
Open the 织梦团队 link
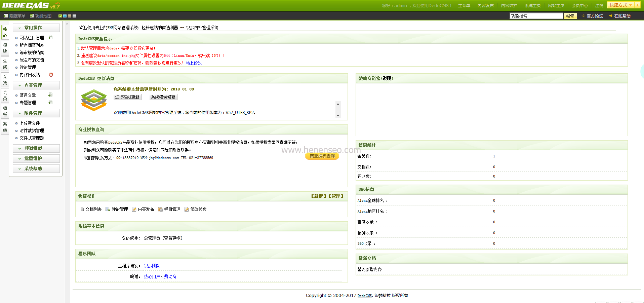coord(152,266)
